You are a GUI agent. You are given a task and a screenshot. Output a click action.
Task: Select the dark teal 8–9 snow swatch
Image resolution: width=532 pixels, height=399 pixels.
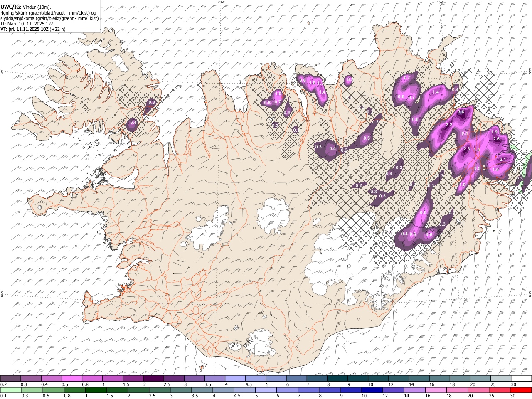tap(337, 379)
